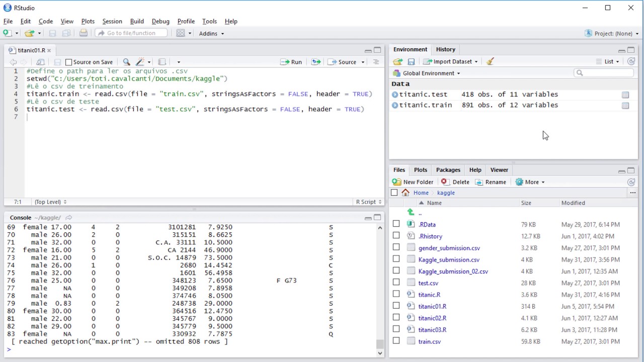
Task: Click the new file icon in main toolbar
Action: [7, 33]
